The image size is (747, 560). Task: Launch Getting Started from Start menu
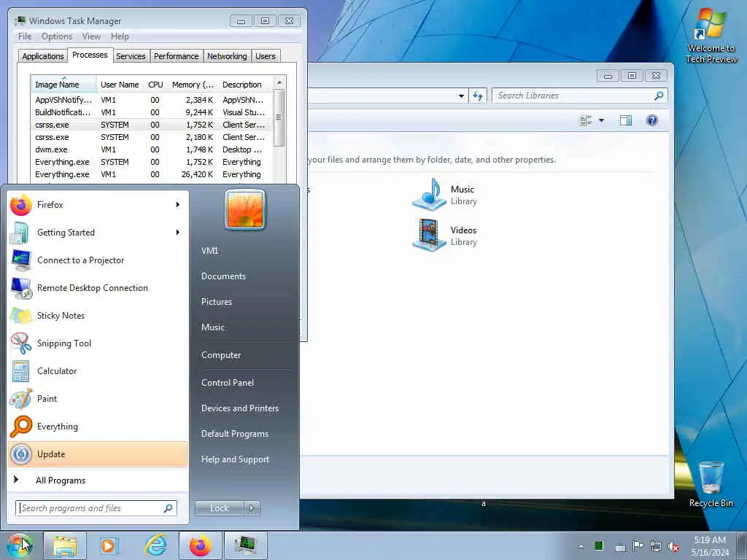(x=98, y=233)
